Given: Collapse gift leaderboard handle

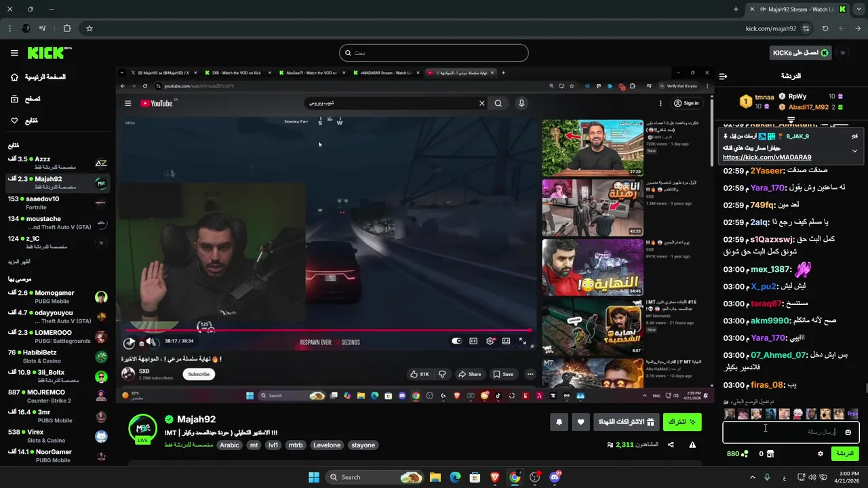Looking at the screenshot, I should tap(791, 120).
